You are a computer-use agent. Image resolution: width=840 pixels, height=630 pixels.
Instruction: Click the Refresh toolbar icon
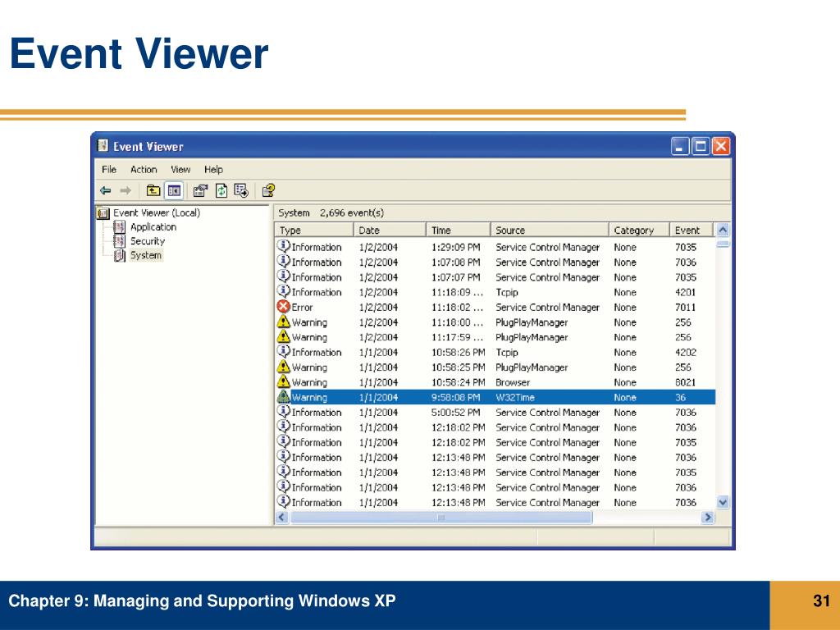point(221,190)
